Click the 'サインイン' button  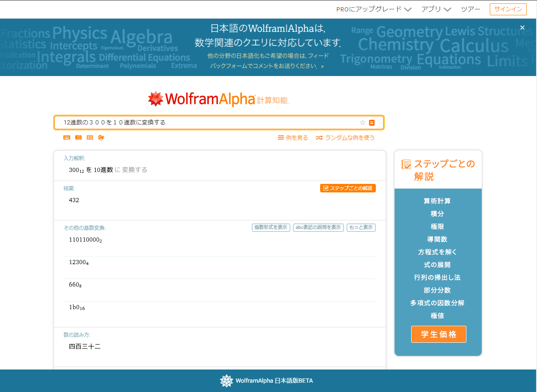point(508,9)
